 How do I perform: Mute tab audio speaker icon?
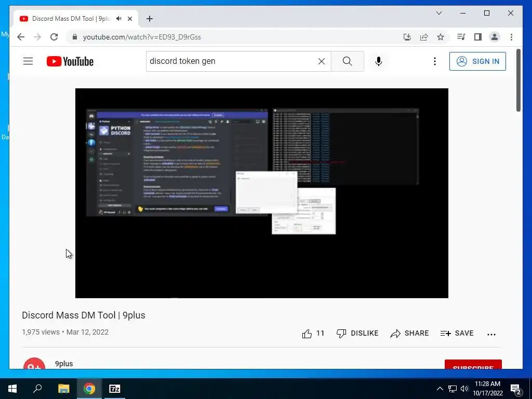point(119,19)
